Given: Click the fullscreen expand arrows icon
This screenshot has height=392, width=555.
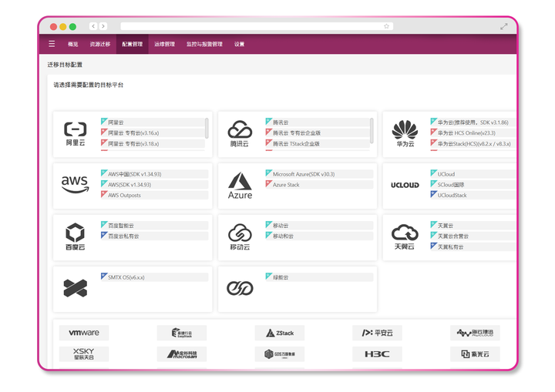Looking at the screenshot, I should pos(503,26).
